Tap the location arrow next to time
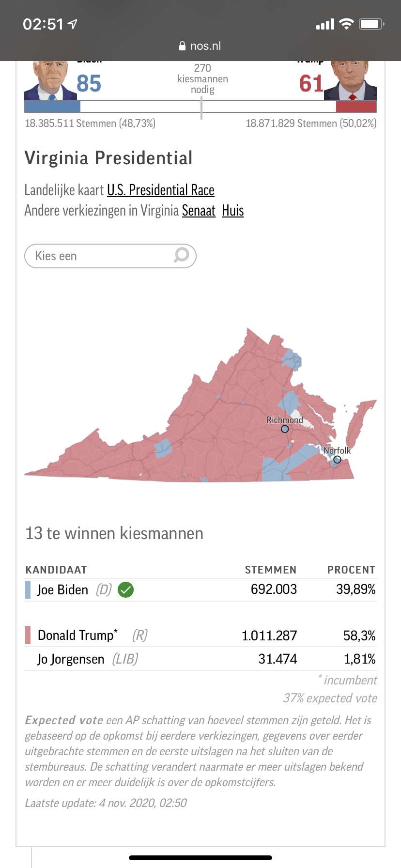 [72, 24]
